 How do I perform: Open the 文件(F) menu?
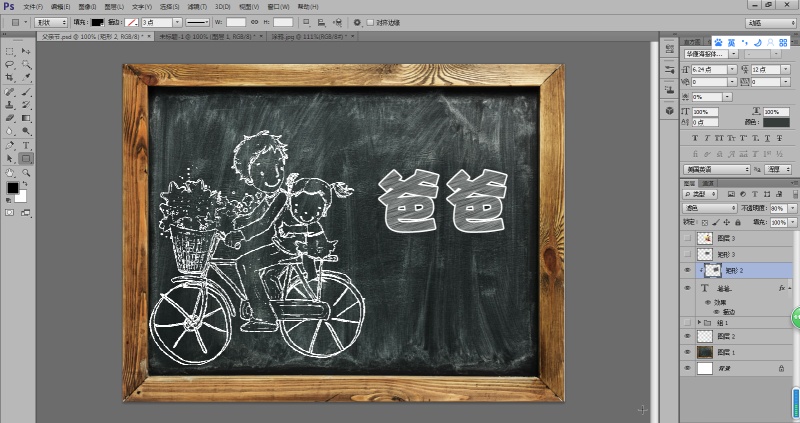(x=33, y=7)
